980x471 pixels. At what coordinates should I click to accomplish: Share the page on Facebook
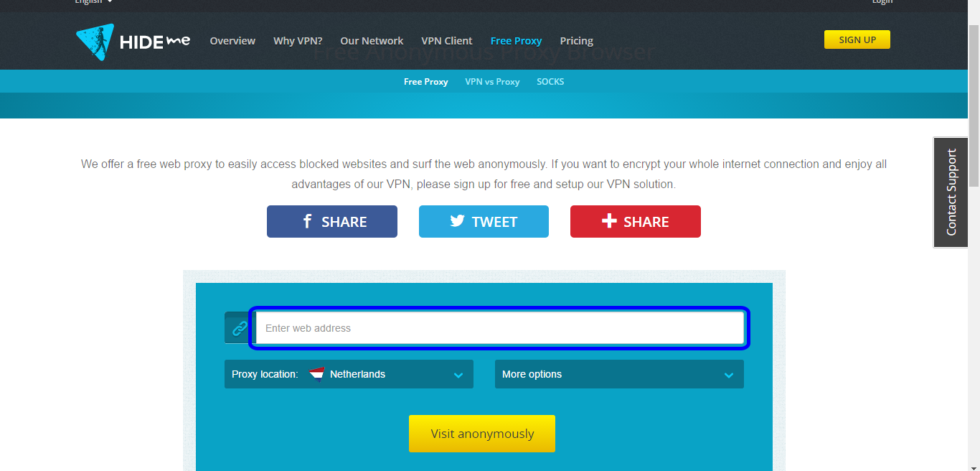click(x=332, y=221)
